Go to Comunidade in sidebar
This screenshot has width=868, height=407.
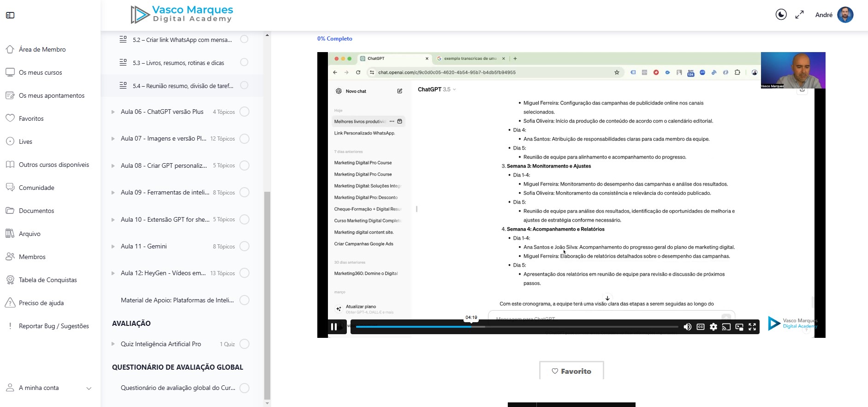click(36, 188)
